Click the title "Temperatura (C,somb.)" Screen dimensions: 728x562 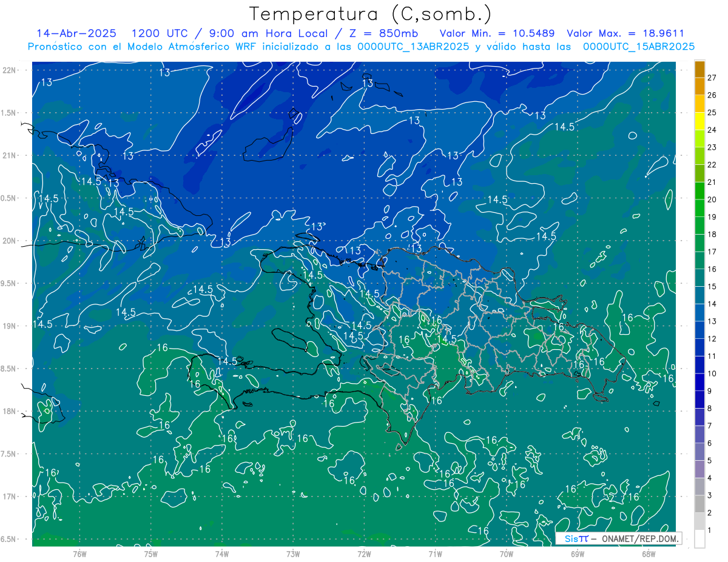tap(370, 13)
